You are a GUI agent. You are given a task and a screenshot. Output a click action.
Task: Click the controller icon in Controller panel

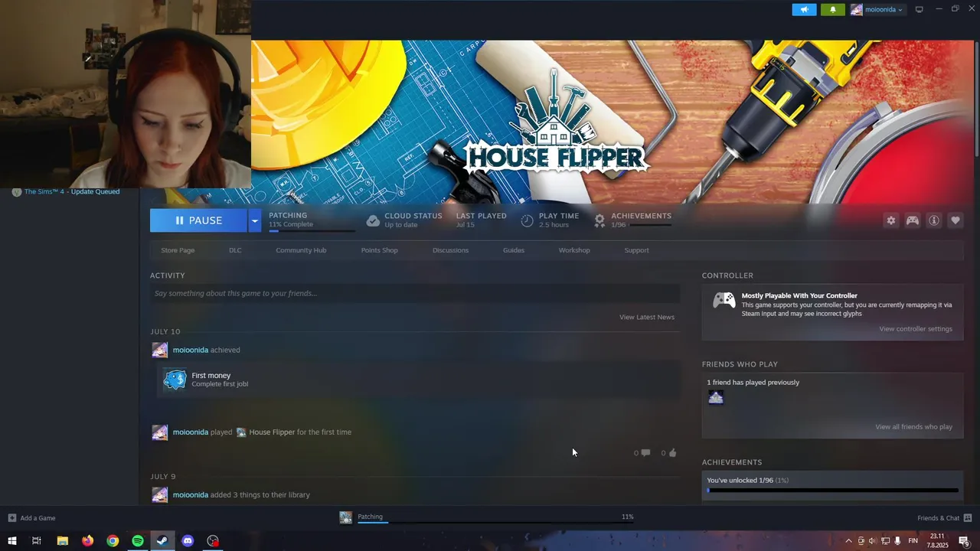(724, 301)
